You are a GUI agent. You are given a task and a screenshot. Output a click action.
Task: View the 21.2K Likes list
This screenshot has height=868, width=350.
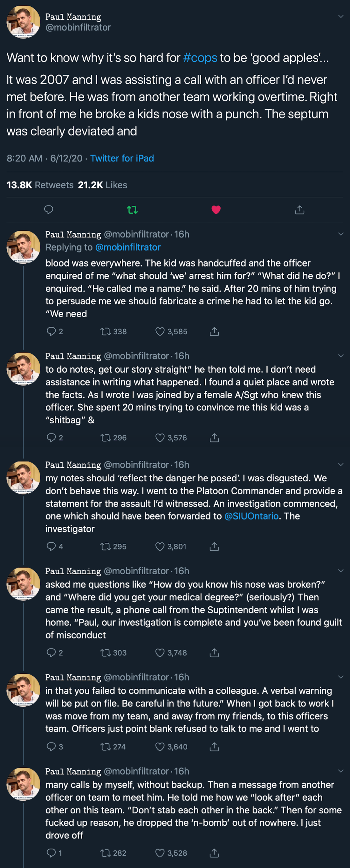click(x=102, y=185)
